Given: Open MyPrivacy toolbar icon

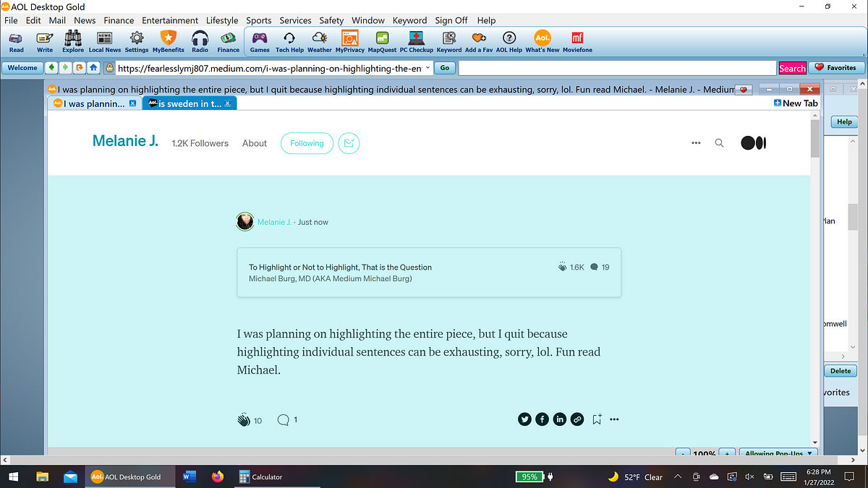Looking at the screenshot, I should [x=350, y=41].
